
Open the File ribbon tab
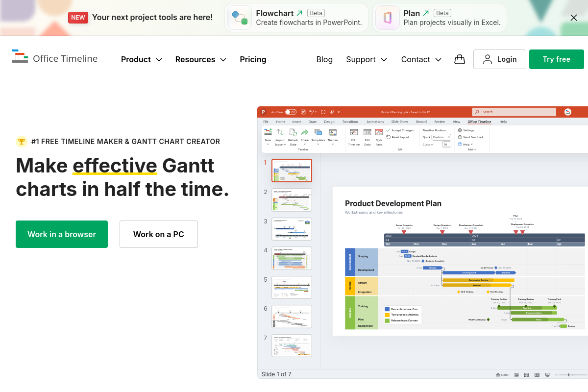click(x=266, y=122)
